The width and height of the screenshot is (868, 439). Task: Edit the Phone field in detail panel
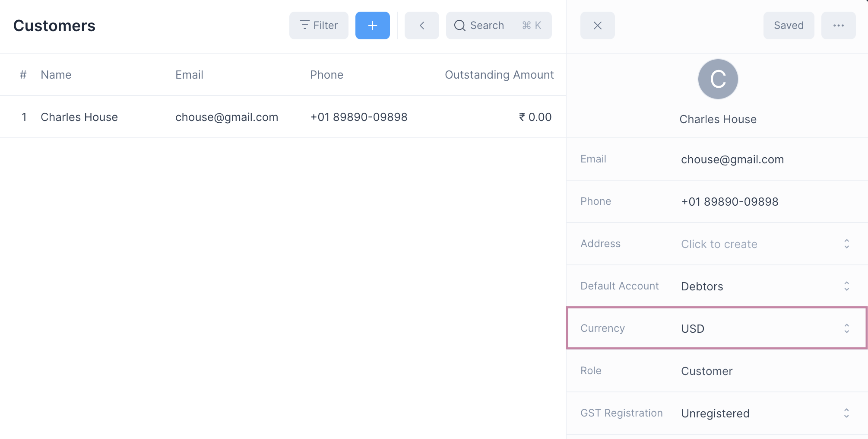coord(729,202)
